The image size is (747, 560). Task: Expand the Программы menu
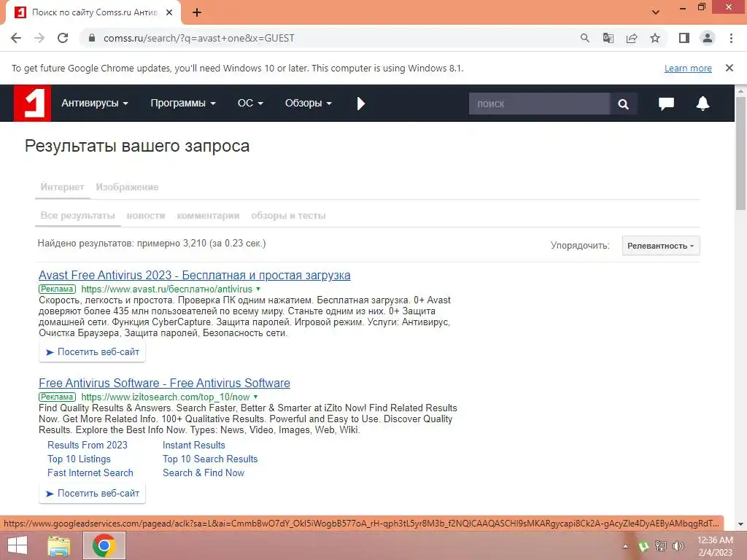(183, 103)
